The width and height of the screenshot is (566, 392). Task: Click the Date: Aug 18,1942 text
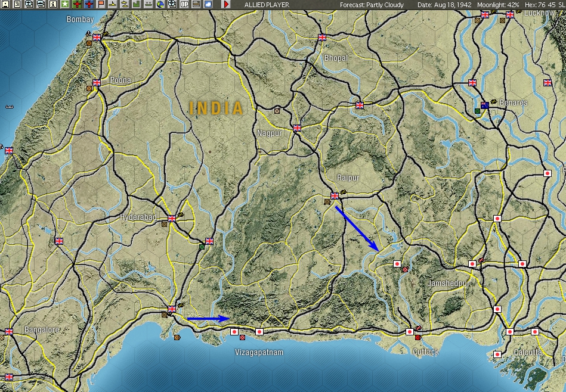[x=444, y=5]
